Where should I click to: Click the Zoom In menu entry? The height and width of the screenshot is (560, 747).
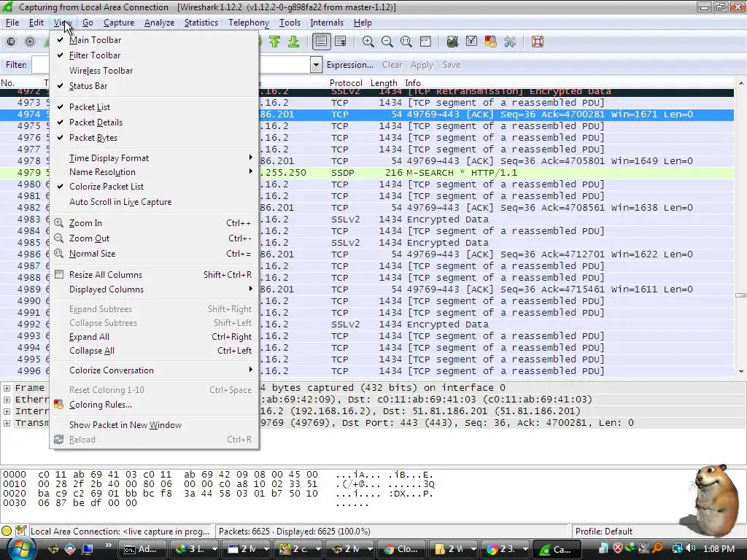click(154, 223)
